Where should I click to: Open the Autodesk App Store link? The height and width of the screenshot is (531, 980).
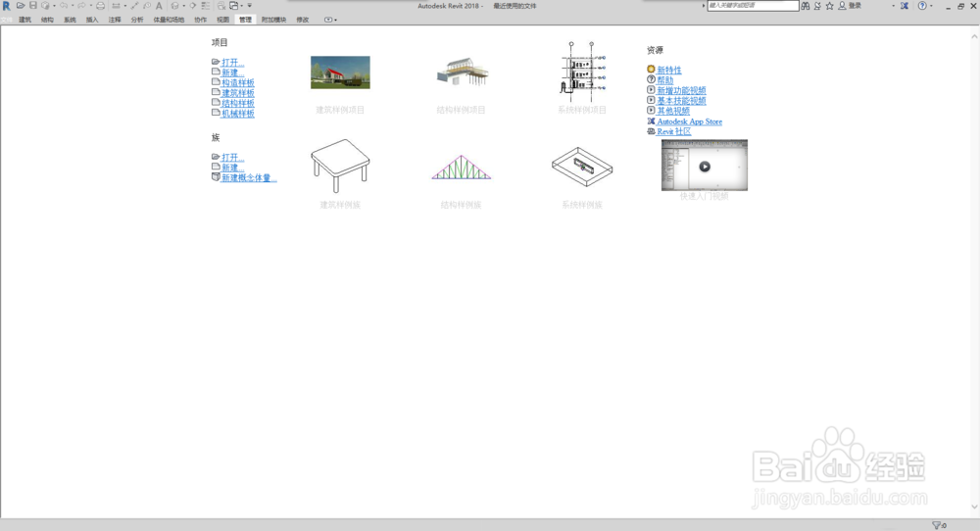(x=689, y=121)
